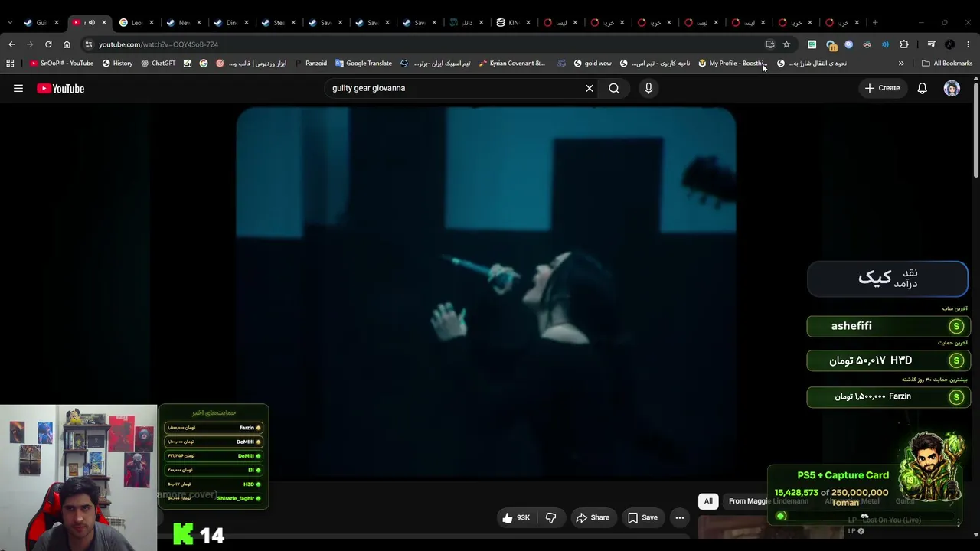Show hidden bookmarks with the overflow chevron
Viewport: 980px width, 551px height.
(901, 64)
